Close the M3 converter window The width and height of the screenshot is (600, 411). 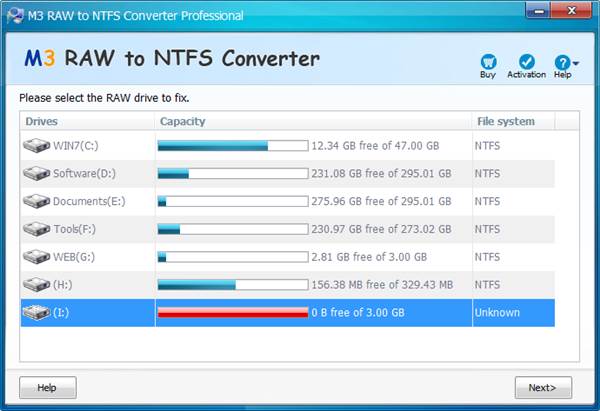(571, 11)
